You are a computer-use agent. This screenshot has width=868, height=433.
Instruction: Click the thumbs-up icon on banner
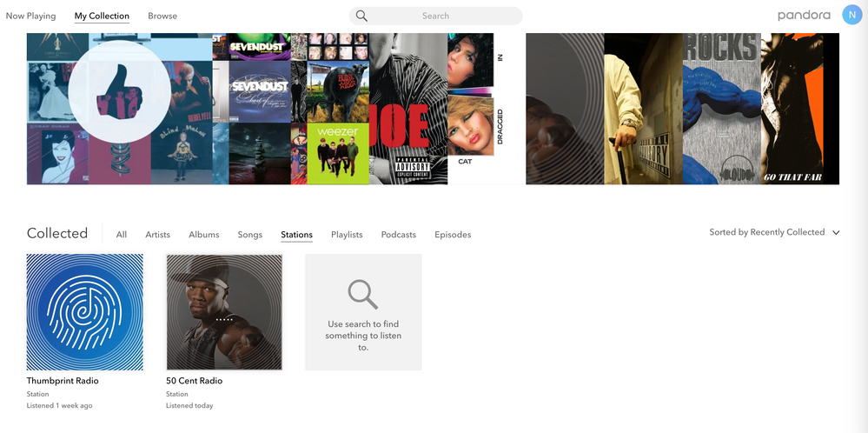119,92
